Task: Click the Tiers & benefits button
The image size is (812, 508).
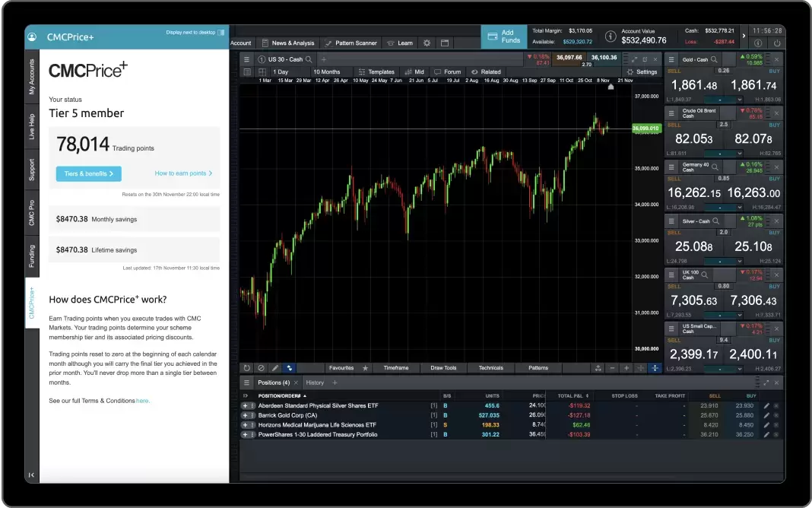Action: point(88,173)
